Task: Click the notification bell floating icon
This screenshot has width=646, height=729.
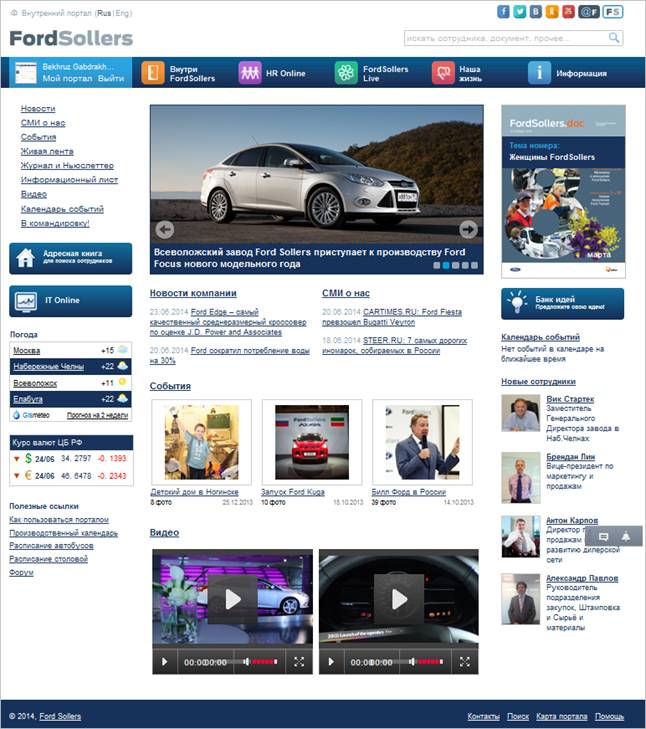Action: pos(626,537)
